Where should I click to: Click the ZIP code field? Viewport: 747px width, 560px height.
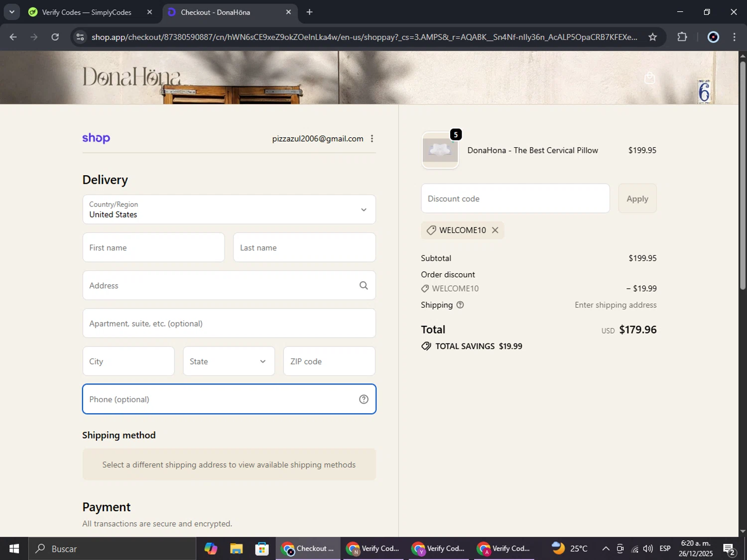[x=329, y=361]
